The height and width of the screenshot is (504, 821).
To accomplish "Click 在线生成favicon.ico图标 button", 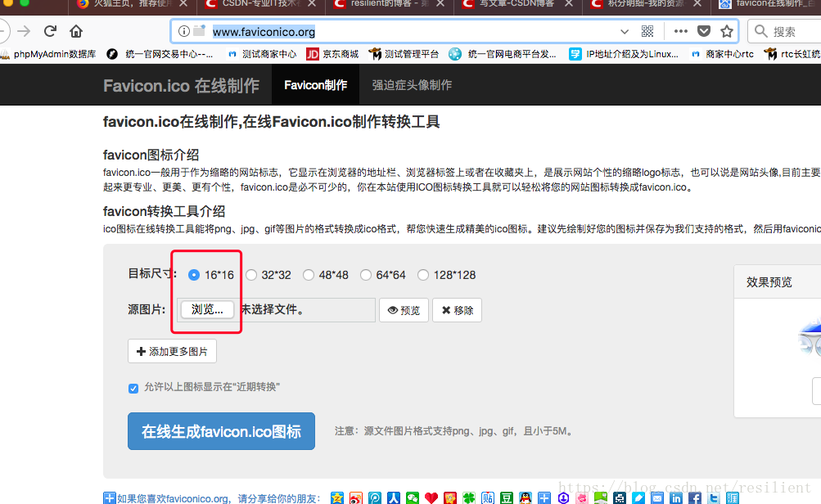I will 222,431.
